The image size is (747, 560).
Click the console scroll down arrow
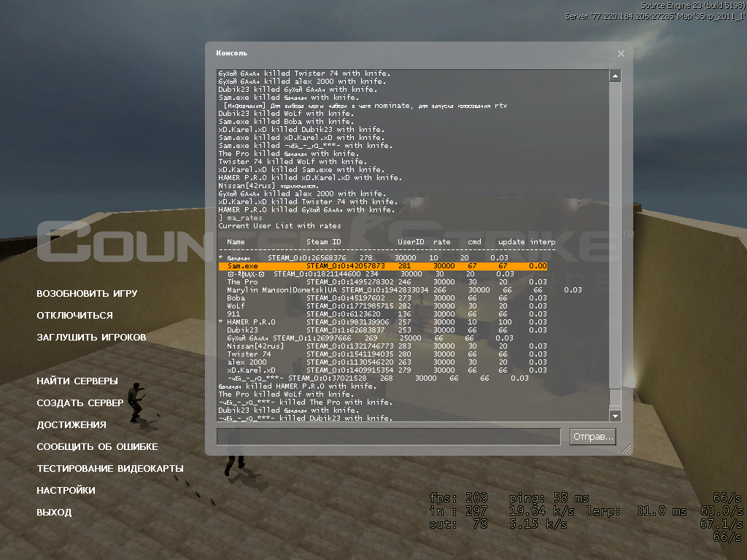615,416
